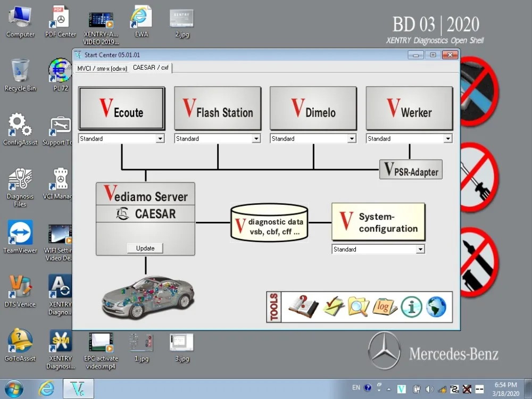Click the green info tool icon

411,307
